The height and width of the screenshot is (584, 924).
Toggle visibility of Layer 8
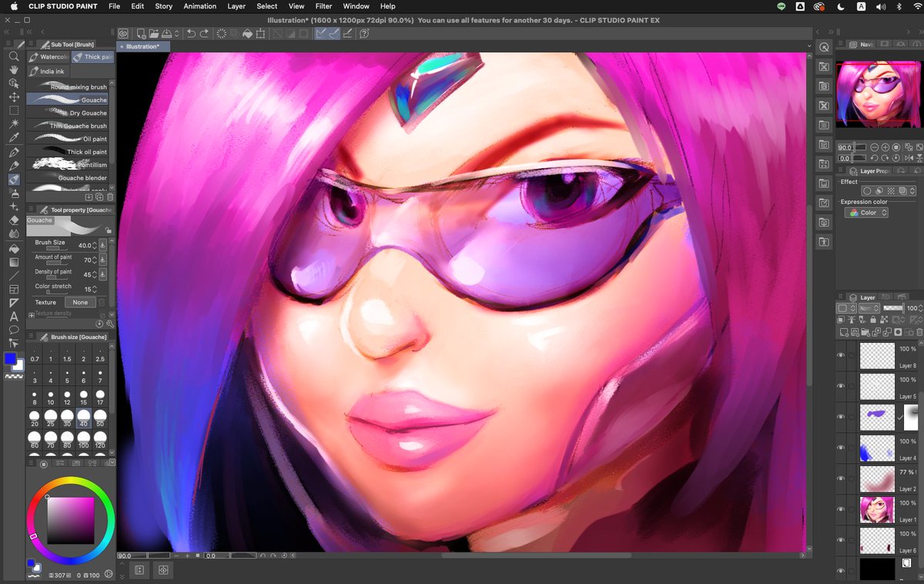coord(841,355)
